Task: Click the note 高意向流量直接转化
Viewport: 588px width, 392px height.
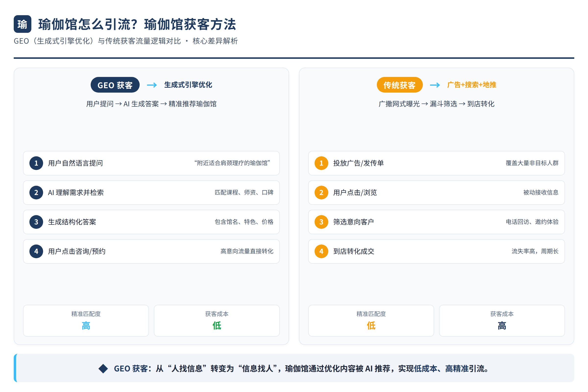Action: [x=247, y=251]
